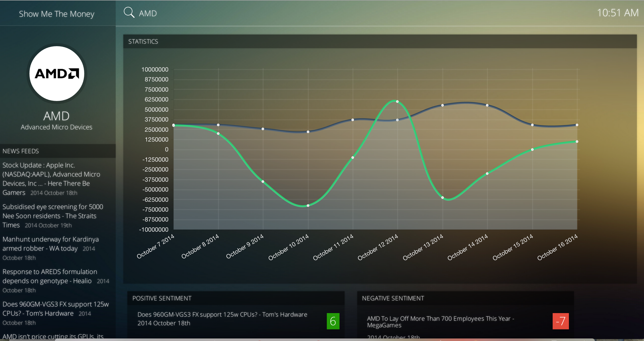Click blue line data point October 14
Screen dimensions: 644x341
pyautogui.click(x=487, y=105)
